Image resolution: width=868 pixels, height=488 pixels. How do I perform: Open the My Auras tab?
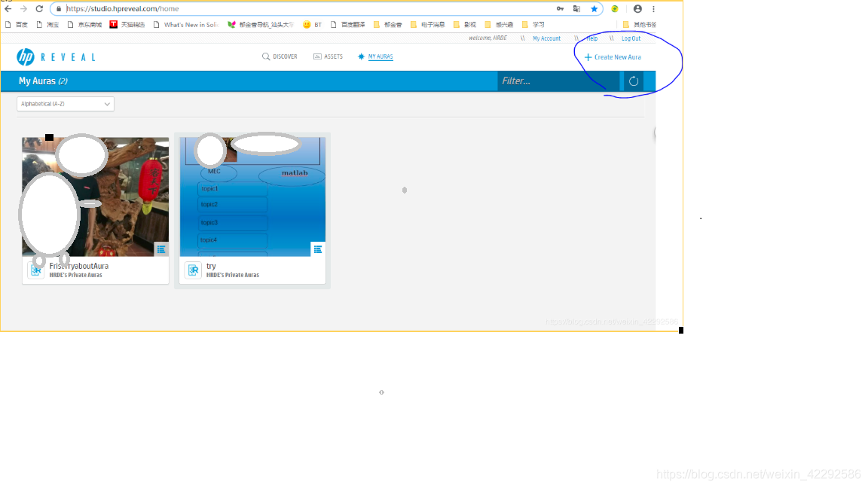tap(375, 56)
